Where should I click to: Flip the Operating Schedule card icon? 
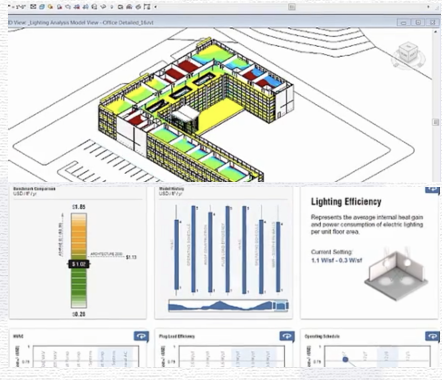click(x=432, y=336)
